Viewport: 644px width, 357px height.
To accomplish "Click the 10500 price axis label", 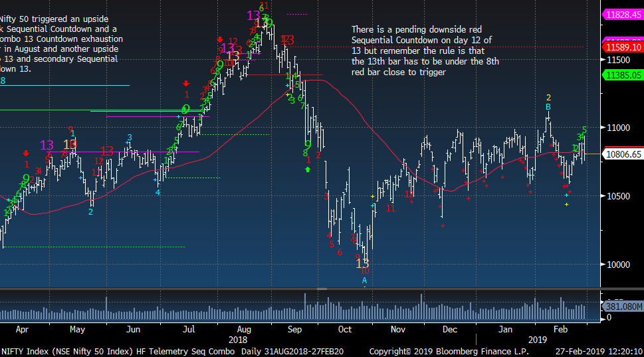I will (x=618, y=196).
